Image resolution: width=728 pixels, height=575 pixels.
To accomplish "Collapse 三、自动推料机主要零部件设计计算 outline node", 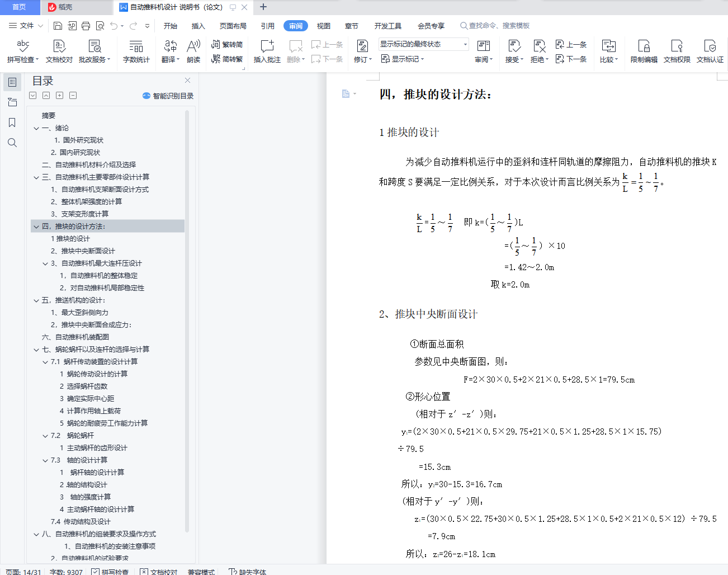I will [x=36, y=177].
